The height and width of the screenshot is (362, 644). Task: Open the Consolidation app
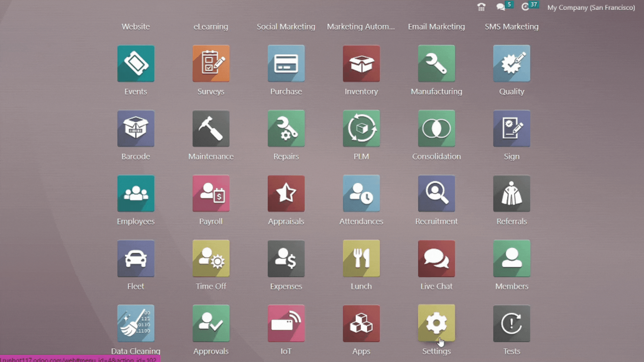click(436, 129)
